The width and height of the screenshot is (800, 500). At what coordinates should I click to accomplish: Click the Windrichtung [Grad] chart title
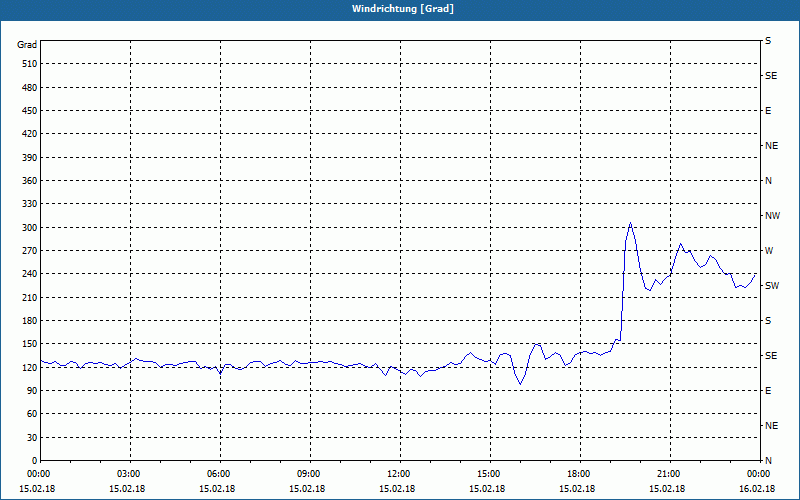[x=403, y=9]
